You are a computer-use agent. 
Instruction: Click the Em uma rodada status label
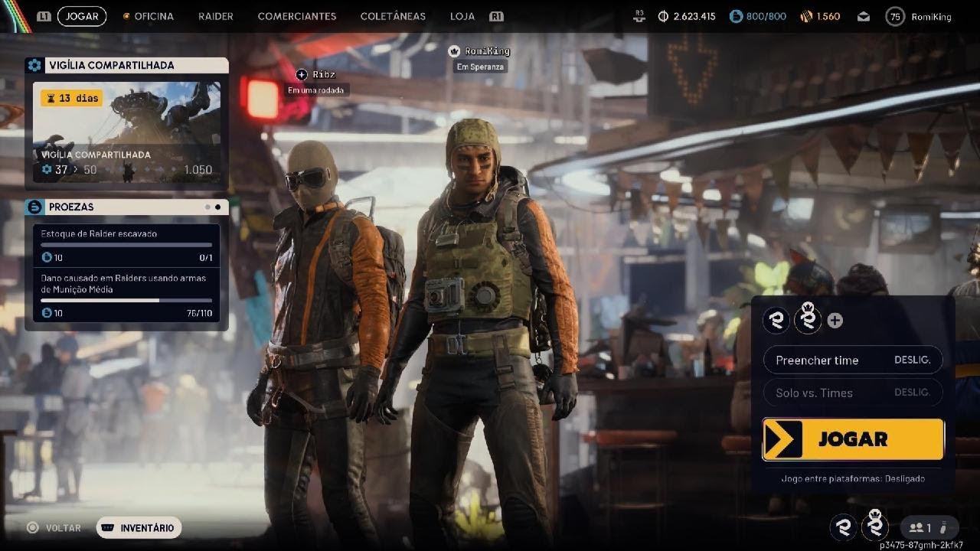coord(315,90)
